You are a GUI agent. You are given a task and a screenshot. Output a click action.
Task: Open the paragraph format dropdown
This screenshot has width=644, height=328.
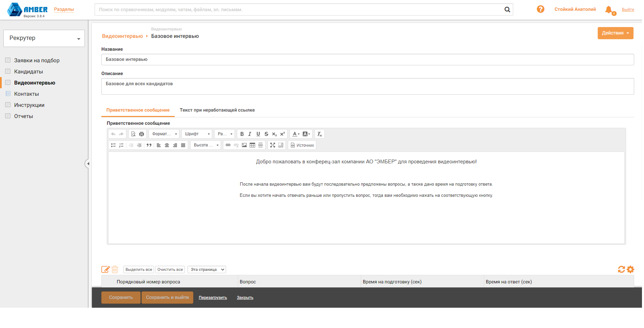click(x=164, y=134)
